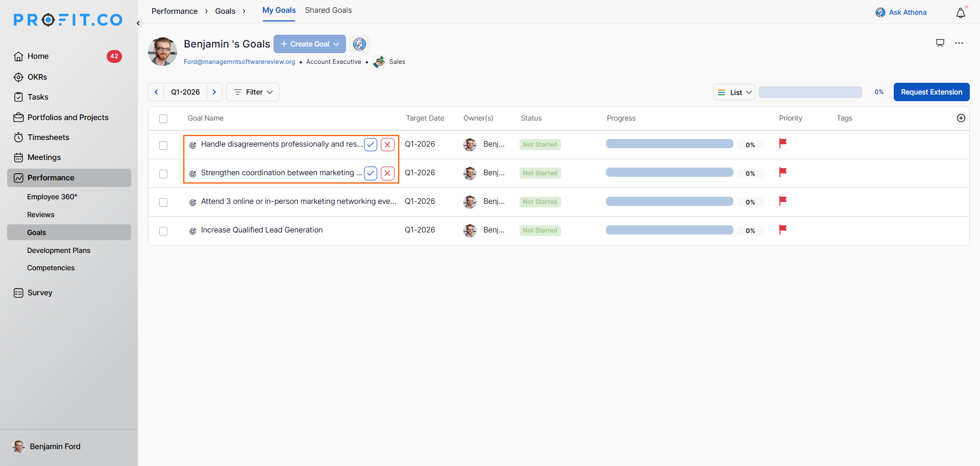
Task: Toggle the select-all goals checkbox in header
Action: (163, 119)
